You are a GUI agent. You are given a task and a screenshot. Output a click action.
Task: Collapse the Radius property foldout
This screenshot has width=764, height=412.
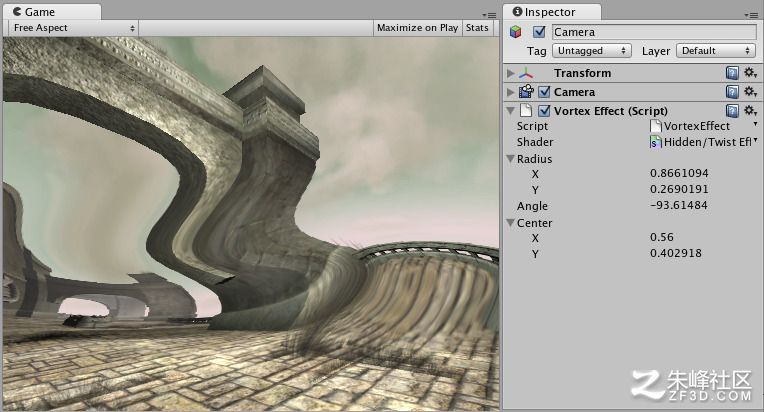tap(510, 159)
